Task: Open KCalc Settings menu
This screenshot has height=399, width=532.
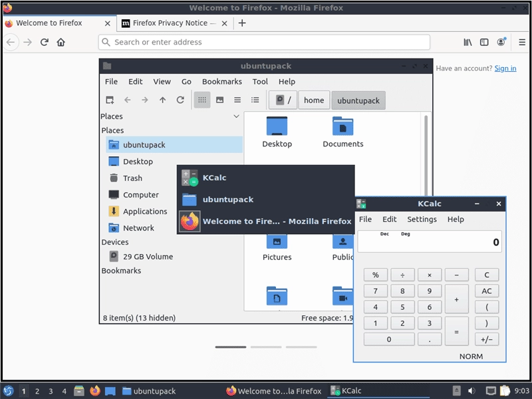Action: (x=422, y=219)
